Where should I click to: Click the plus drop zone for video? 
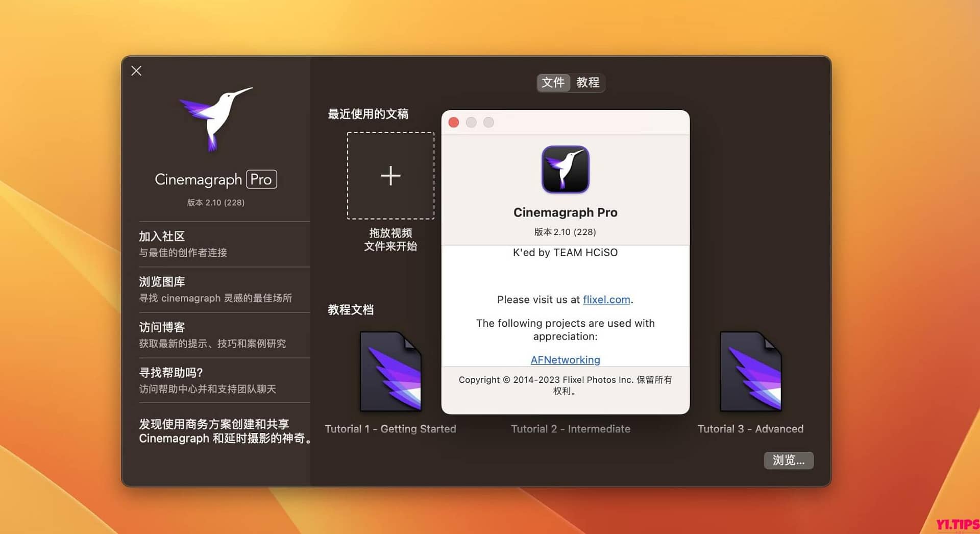point(390,176)
